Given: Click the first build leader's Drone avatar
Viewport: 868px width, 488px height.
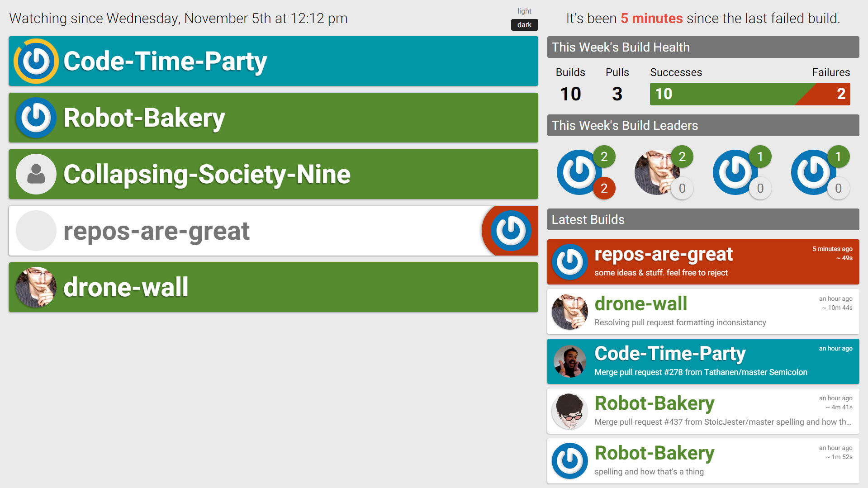Looking at the screenshot, I should [x=579, y=172].
